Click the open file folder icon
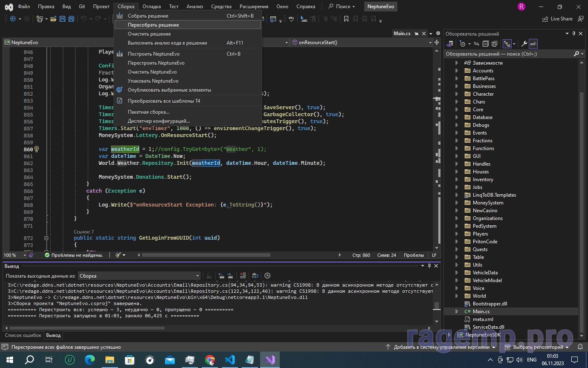This screenshot has height=368, width=588. tap(53, 19)
